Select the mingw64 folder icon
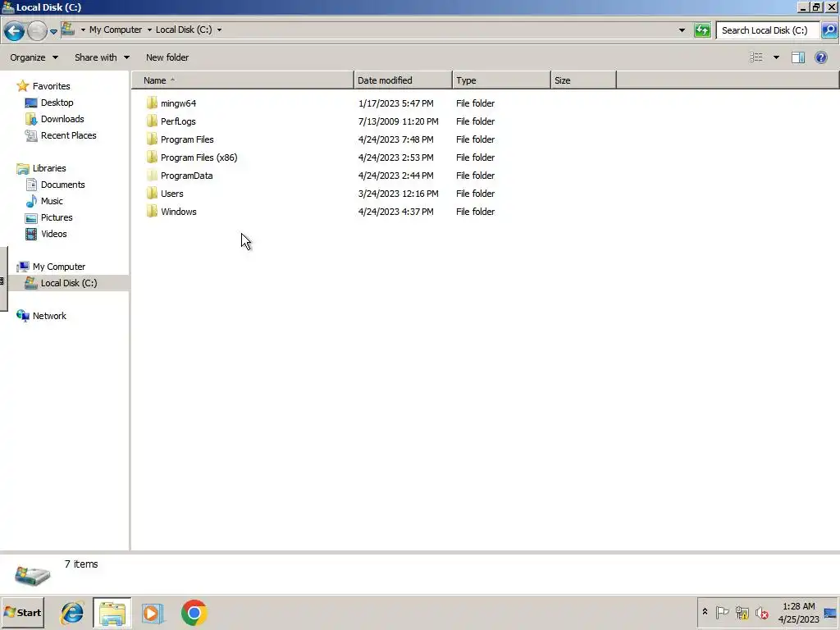This screenshot has width=840, height=630. (x=152, y=103)
